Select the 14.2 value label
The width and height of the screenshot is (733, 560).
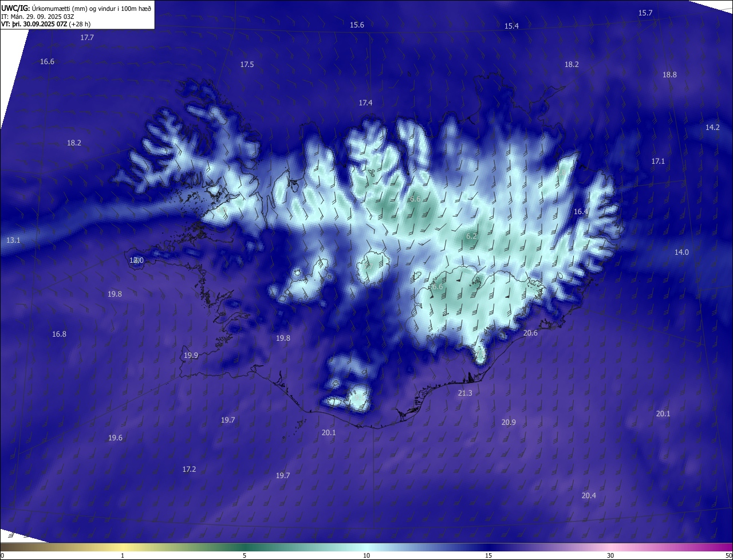tap(712, 128)
